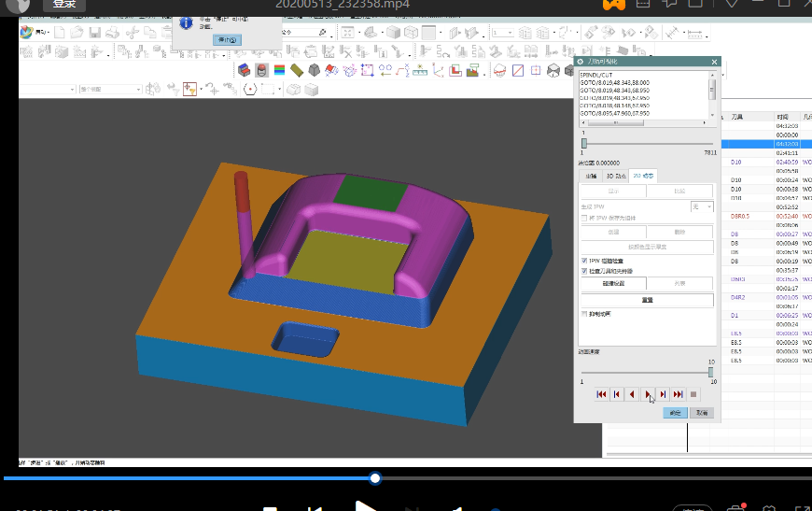This screenshot has height=511, width=812.
Task: Click the cancel button in the dialog
Action: [702, 413]
